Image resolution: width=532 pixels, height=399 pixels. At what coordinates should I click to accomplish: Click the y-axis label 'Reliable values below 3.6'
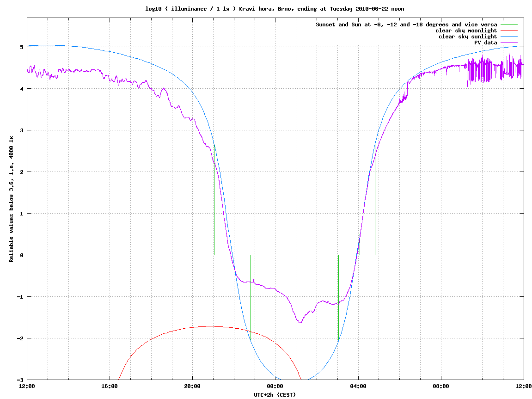coord(11,199)
